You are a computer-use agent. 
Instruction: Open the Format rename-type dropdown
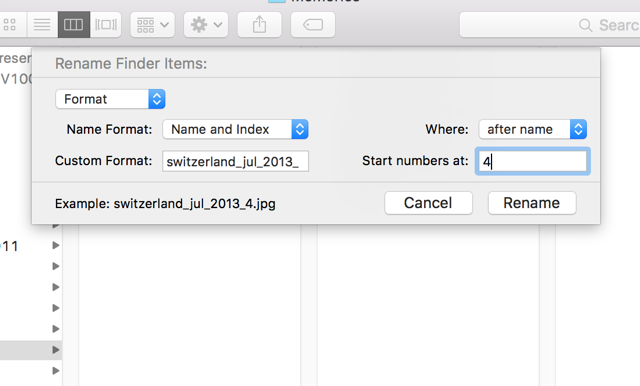click(110, 99)
